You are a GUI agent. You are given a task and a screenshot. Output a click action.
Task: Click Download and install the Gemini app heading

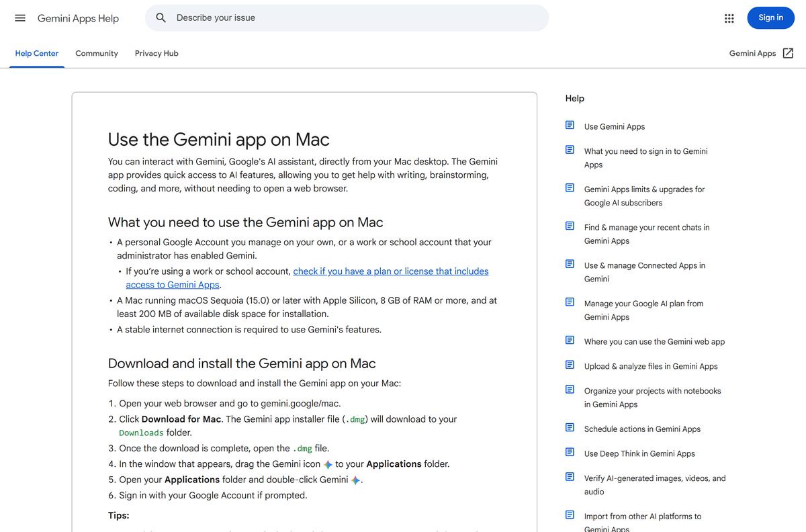click(242, 363)
